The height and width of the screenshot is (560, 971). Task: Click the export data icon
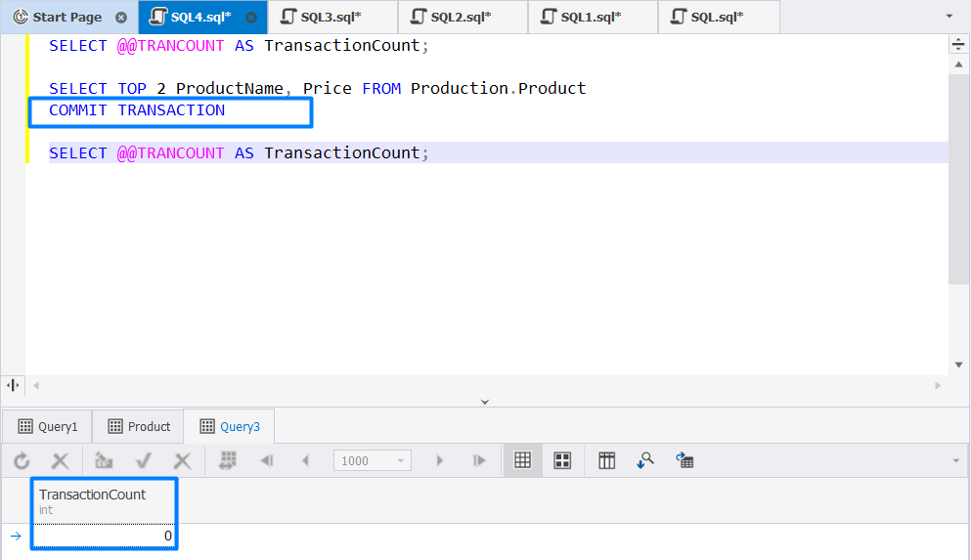[x=684, y=461]
